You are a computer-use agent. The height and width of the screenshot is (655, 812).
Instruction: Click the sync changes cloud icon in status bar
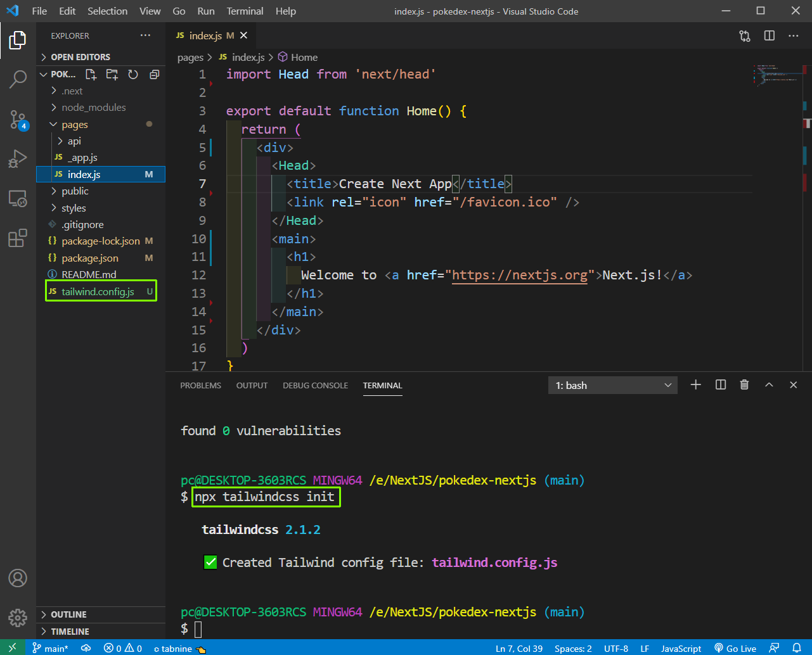pyautogui.click(x=86, y=648)
